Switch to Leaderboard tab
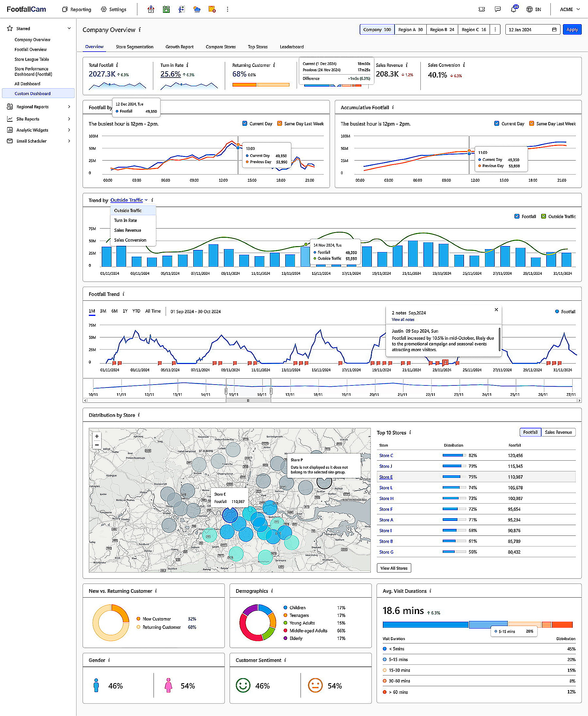The image size is (588, 716). click(291, 47)
